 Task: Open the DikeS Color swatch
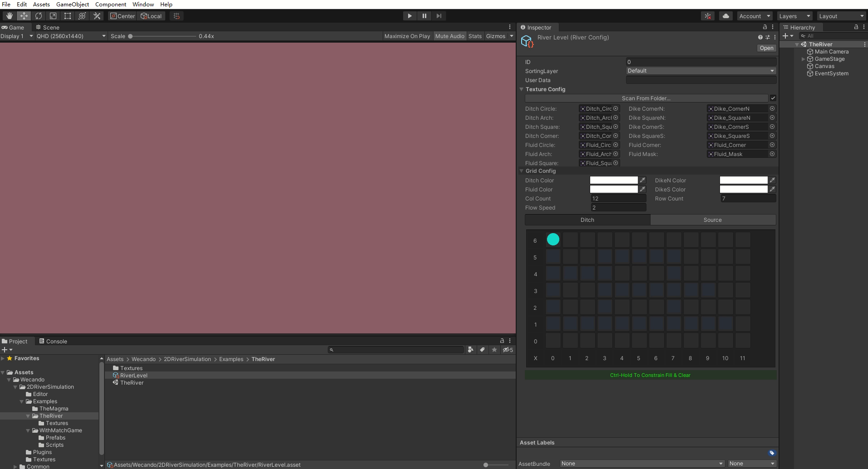coord(744,189)
